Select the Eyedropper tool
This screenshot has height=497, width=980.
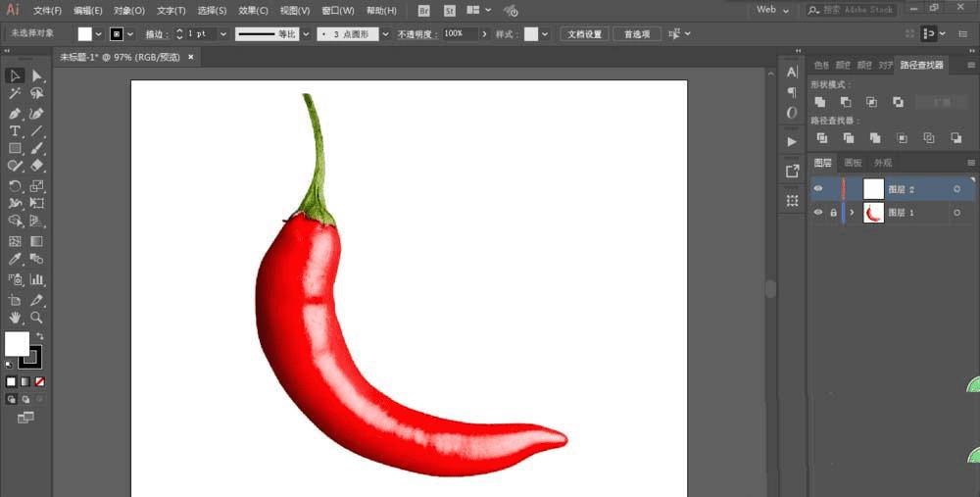pyautogui.click(x=15, y=260)
